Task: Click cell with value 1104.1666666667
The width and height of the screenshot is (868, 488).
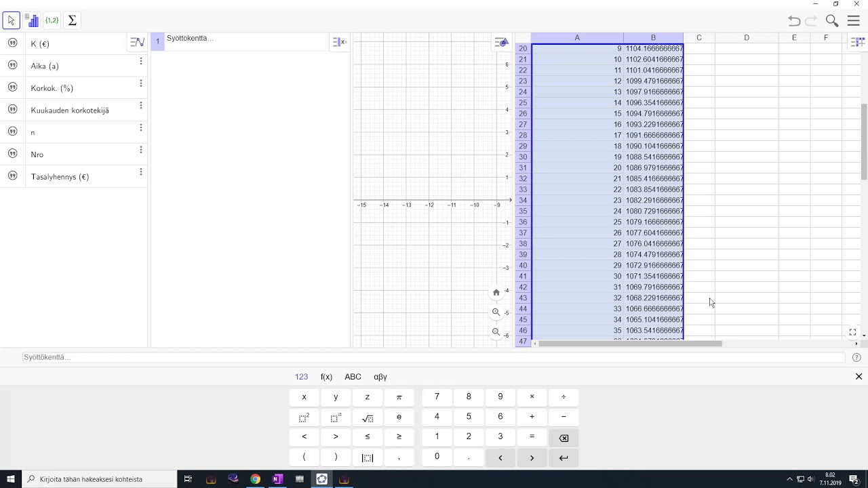Action: coord(654,49)
